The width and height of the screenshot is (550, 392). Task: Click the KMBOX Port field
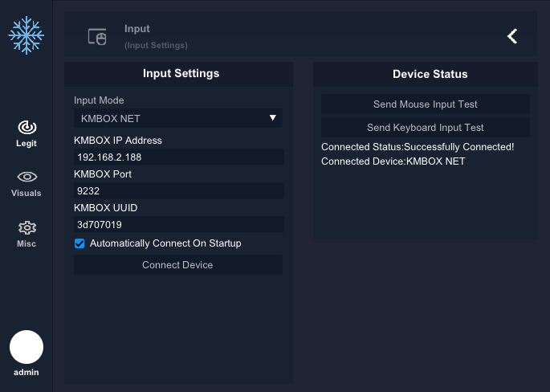pyautogui.click(x=179, y=190)
